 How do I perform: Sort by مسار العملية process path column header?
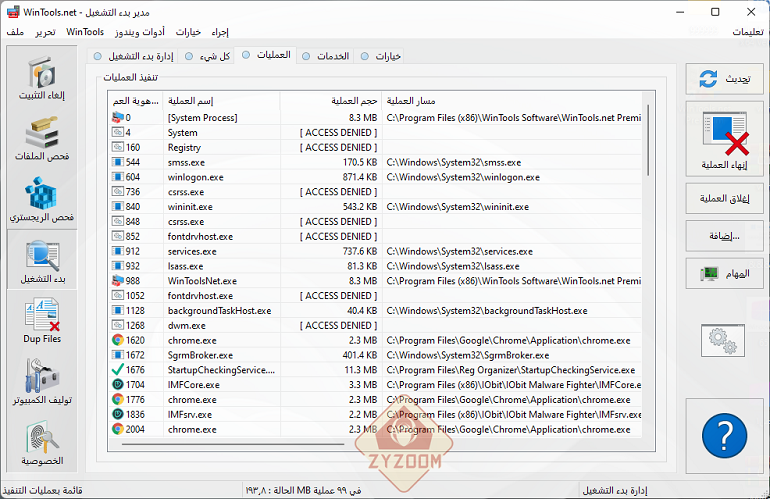point(512,101)
